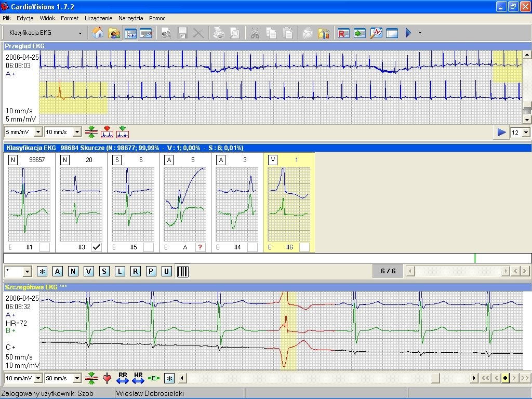532x399 pixels.
Task: Open the Widok menu
Action: 47,18
